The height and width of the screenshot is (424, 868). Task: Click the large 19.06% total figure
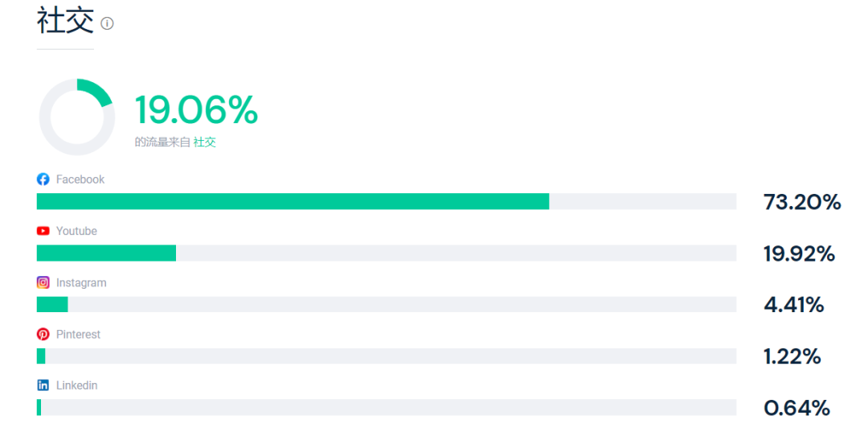point(196,110)
